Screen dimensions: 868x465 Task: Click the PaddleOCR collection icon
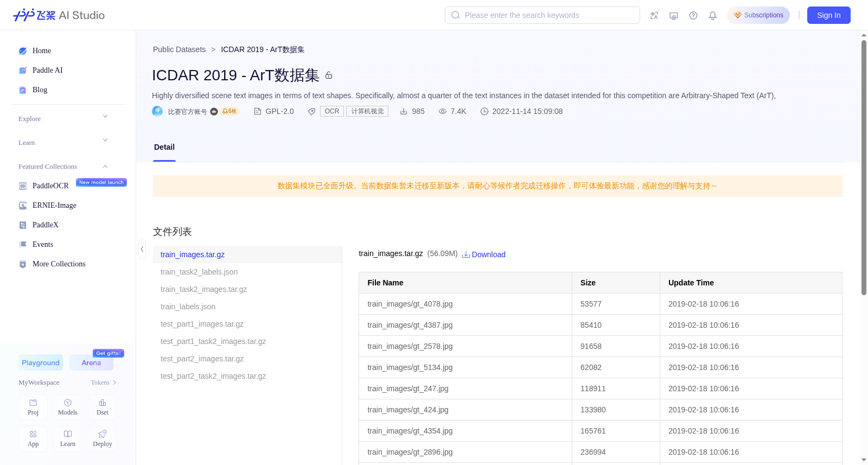point(23,186)
